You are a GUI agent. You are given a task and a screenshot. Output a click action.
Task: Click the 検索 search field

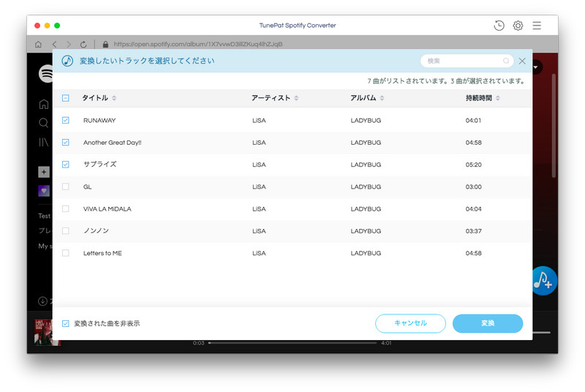pos(467,61)
